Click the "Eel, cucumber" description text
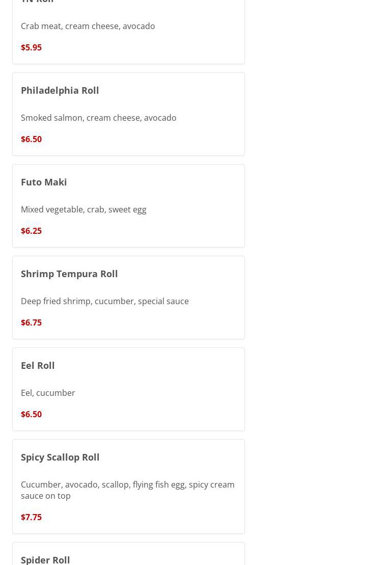This screenshot has height=565, width=392. tap(48, 393)
